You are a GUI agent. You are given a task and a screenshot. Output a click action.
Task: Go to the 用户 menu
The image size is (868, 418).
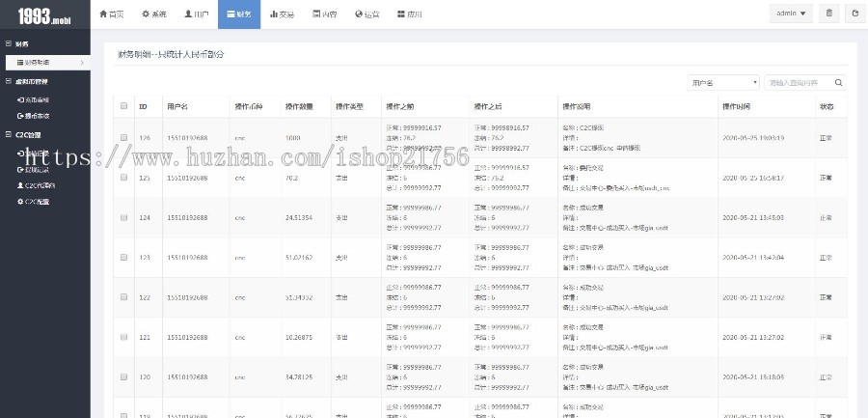197,14
